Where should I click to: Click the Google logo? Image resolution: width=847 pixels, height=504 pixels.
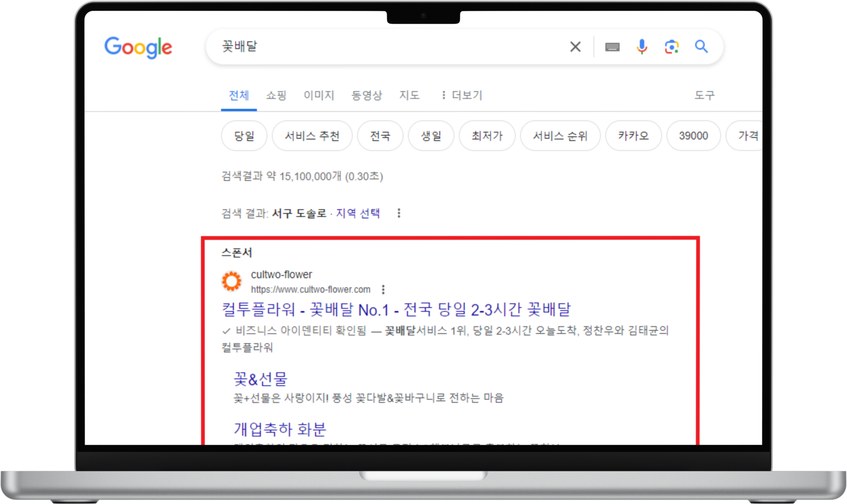[x=138, y=47]
